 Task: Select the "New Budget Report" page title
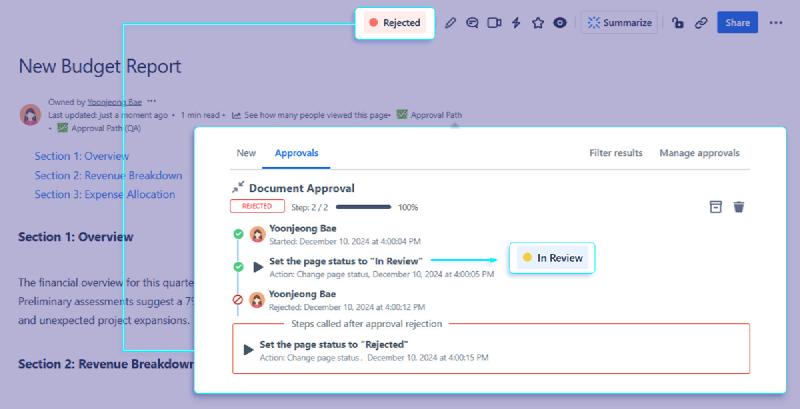click(100, 66)
